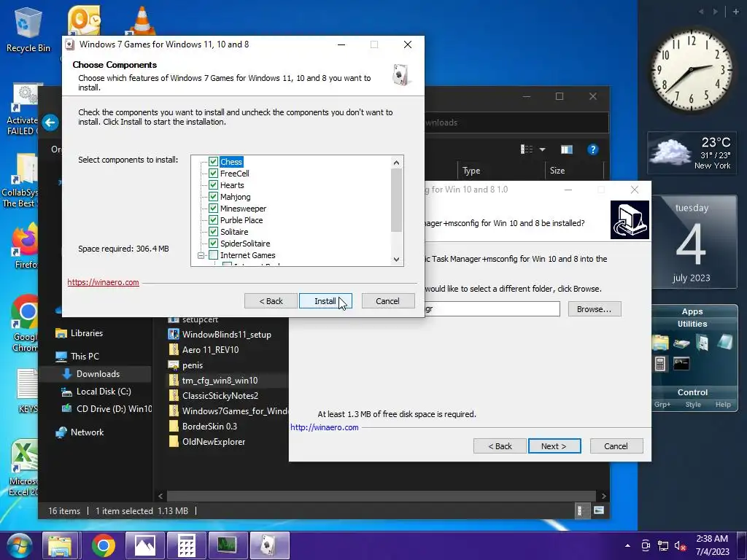Open the command prompt icon in Apps gadget
Image resolution: width=747 pixels, height=560 pixels.
(681, 365)
